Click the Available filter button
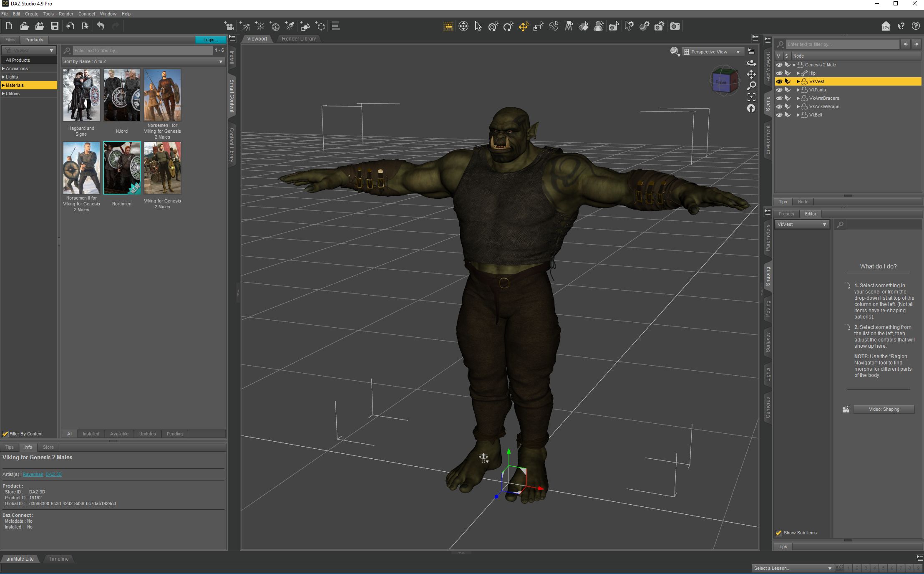 pyautogui.click(x=119, y=434)
